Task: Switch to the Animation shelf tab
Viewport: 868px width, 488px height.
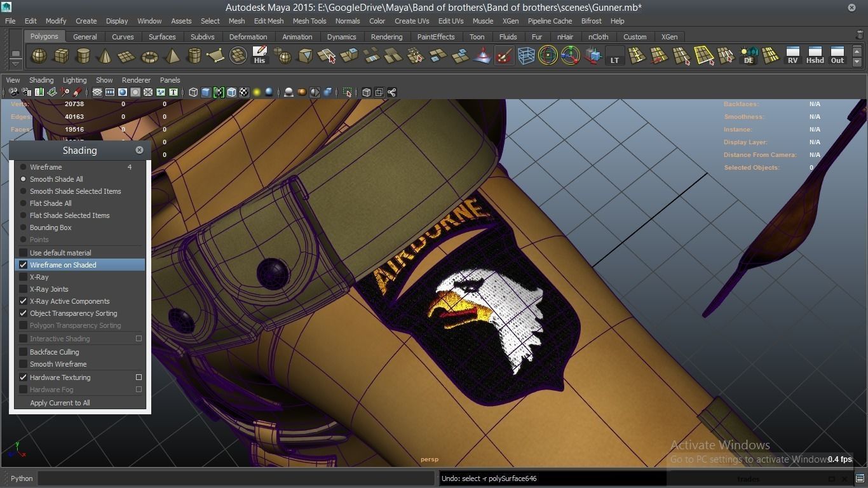Action: [x=297, y=37]
